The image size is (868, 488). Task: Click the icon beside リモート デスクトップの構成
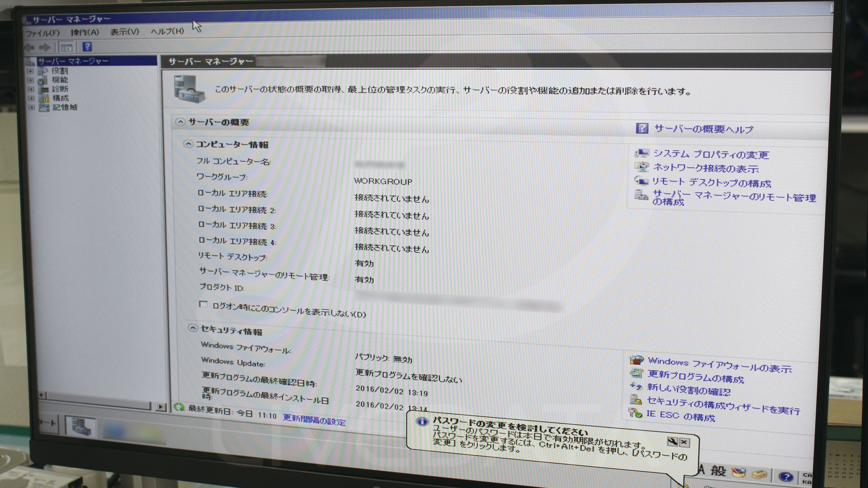[x=641, y=181]
